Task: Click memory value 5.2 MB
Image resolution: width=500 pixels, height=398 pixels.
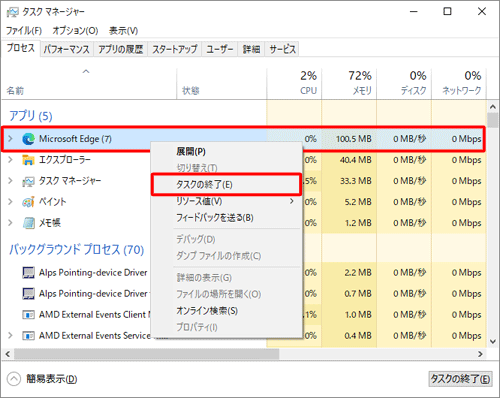Action: click(358, 202)
